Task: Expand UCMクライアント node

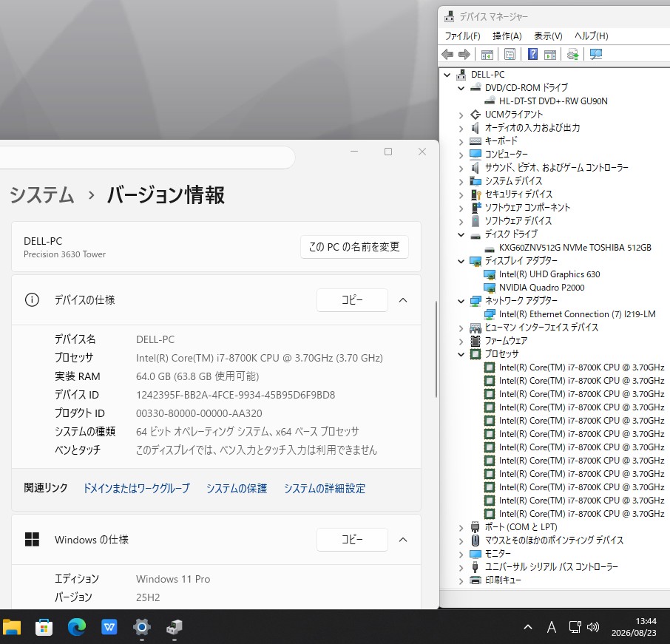Action: [461, 115]
